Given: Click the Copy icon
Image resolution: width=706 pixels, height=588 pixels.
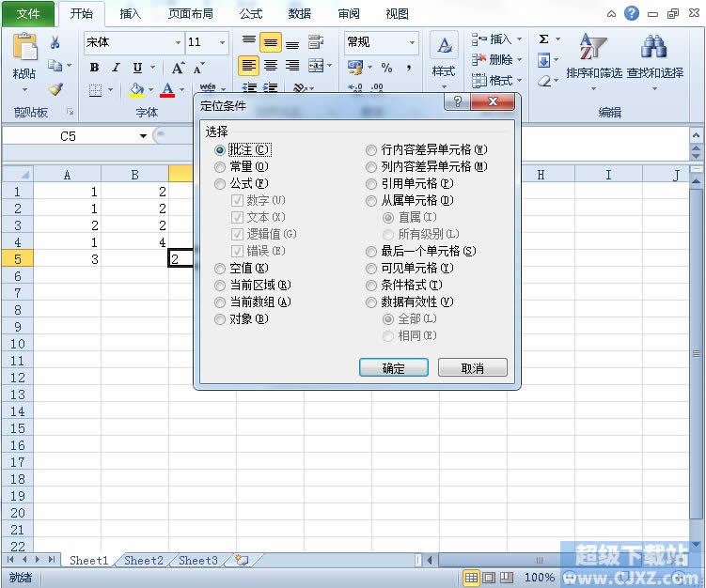Looking at the screenshot, I should pyautogui.click(x=55, y=66).
